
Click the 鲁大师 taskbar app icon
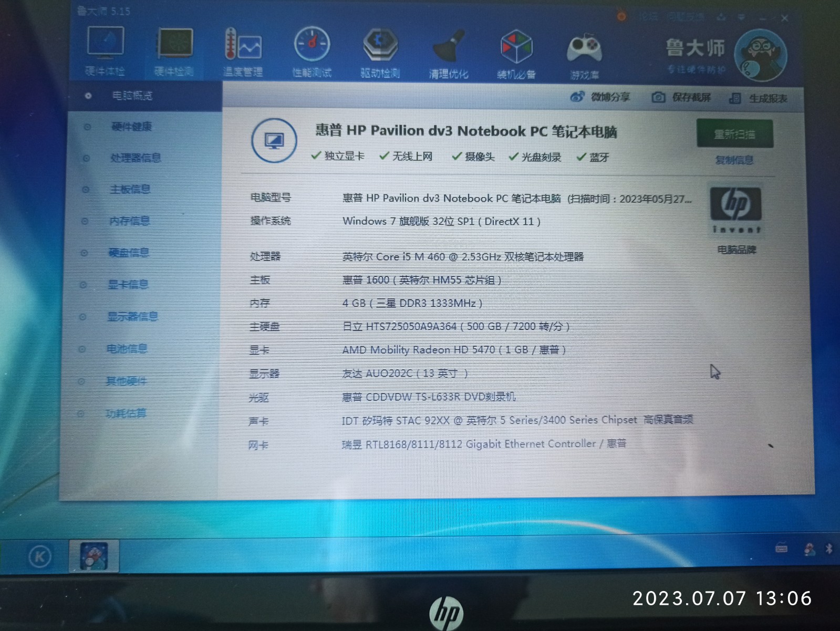click(94, 556)
